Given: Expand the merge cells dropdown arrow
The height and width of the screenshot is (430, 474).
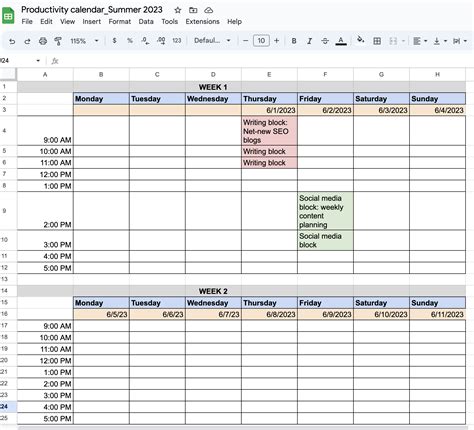Looking at the screenshot, I should coord(403,41).
